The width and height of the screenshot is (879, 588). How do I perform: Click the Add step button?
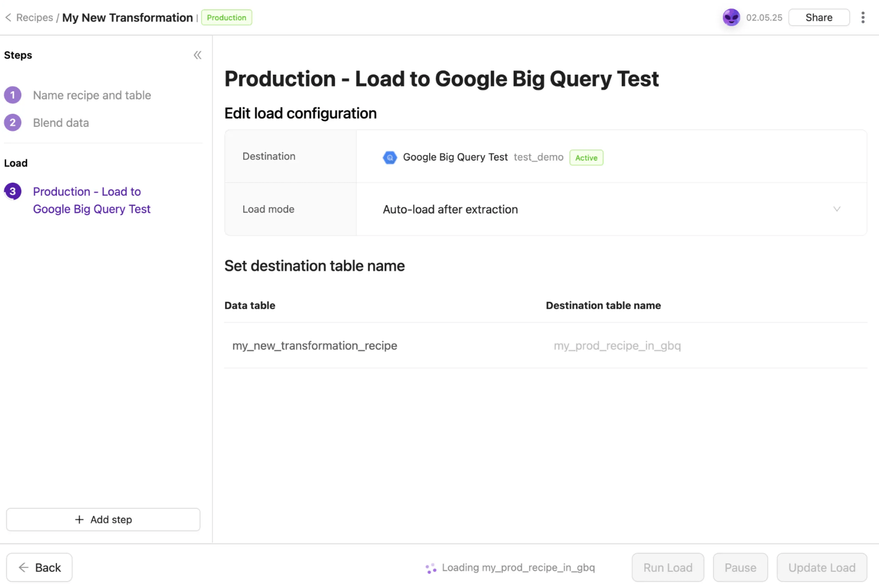click(x=103, y=520)
